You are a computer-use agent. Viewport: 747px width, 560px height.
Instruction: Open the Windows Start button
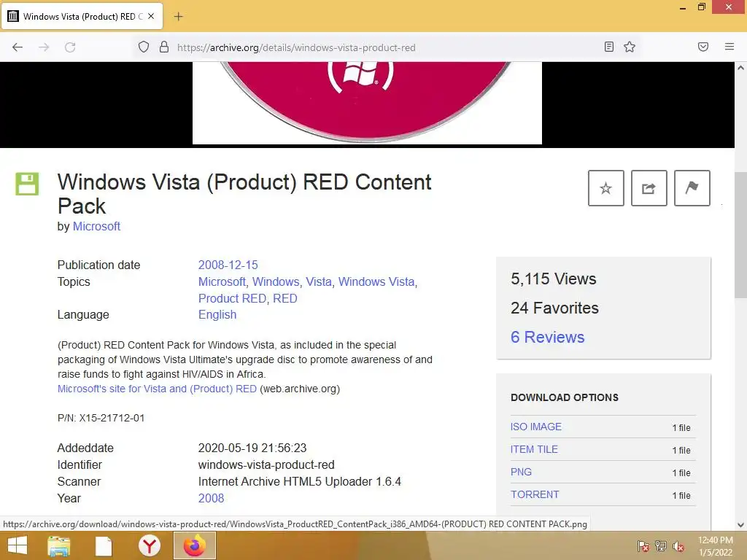(x=18, y=545)
